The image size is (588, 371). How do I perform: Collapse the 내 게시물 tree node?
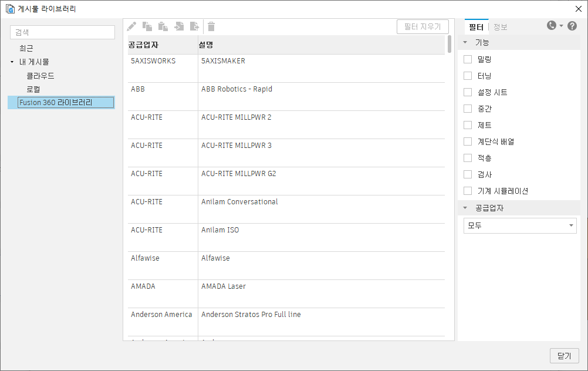(12, 62)
